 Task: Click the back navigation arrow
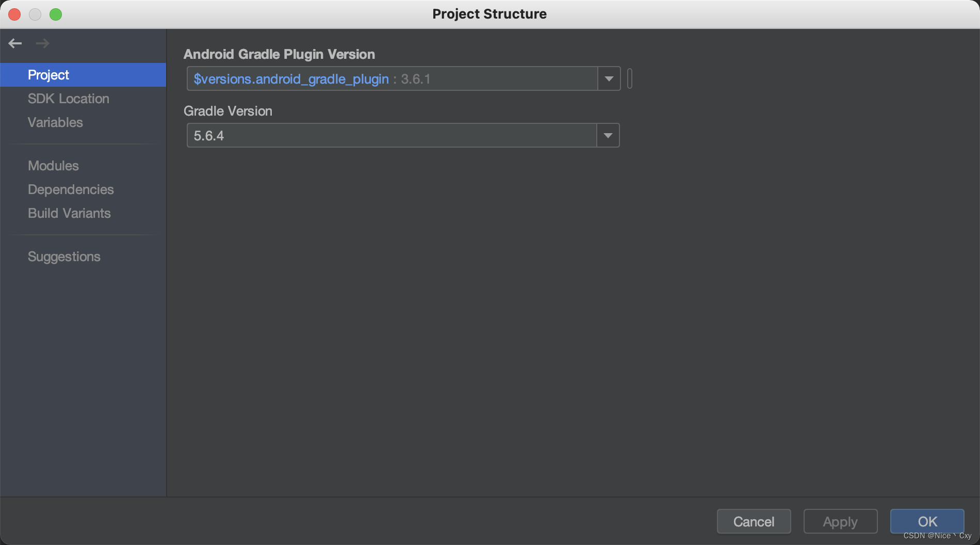click(x=15, y=43)
